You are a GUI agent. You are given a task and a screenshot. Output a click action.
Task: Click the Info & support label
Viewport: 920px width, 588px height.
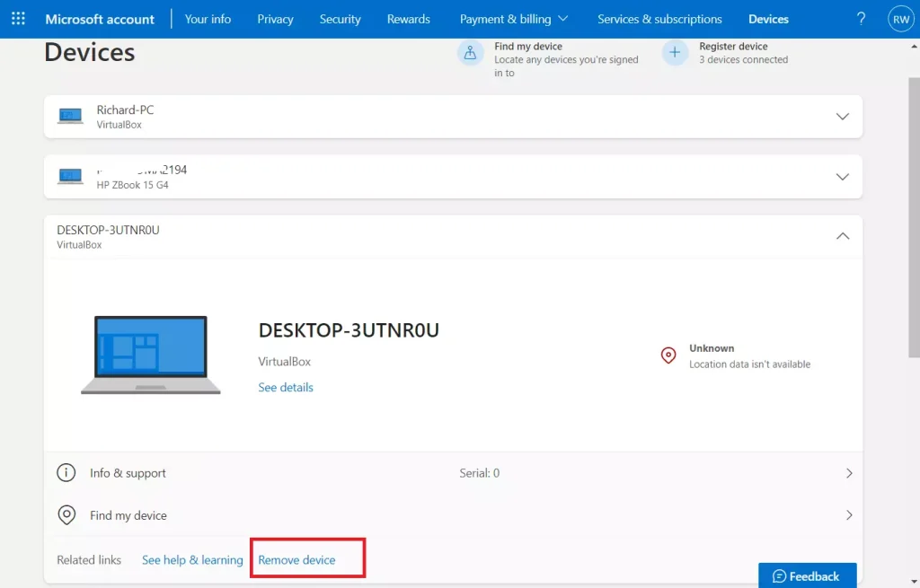(128, 473)
